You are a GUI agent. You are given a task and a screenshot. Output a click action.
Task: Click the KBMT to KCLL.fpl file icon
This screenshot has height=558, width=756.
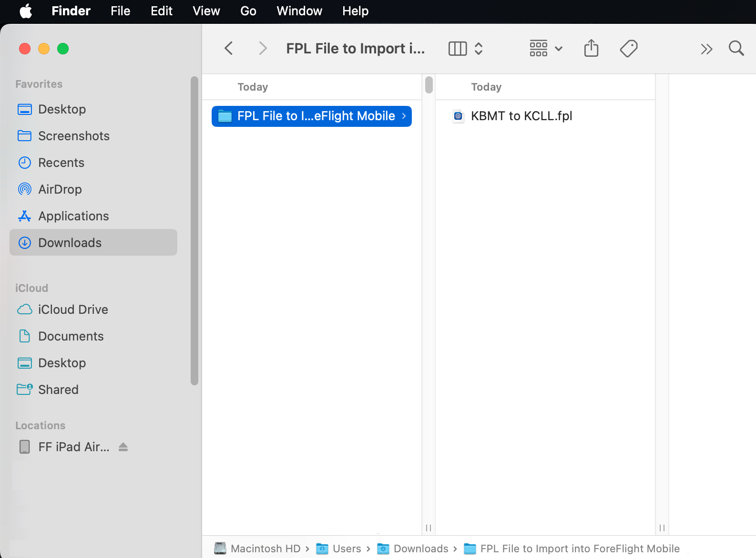pyautogui.click(x=458, y=116)
